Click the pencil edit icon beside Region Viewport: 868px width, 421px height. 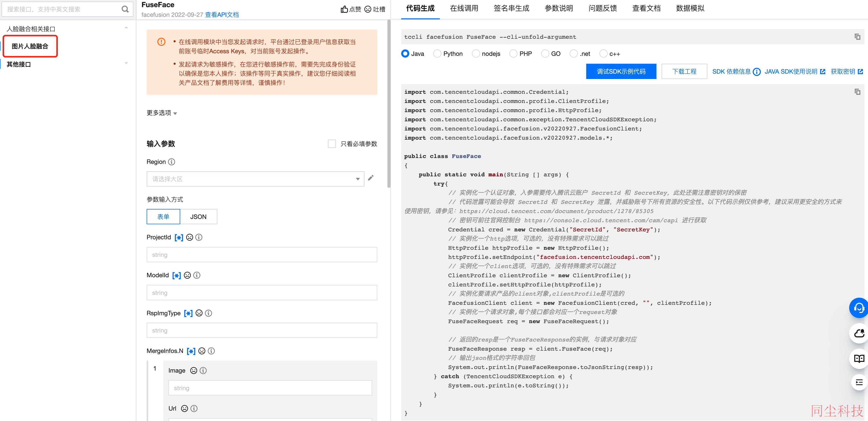click(371, 178)
